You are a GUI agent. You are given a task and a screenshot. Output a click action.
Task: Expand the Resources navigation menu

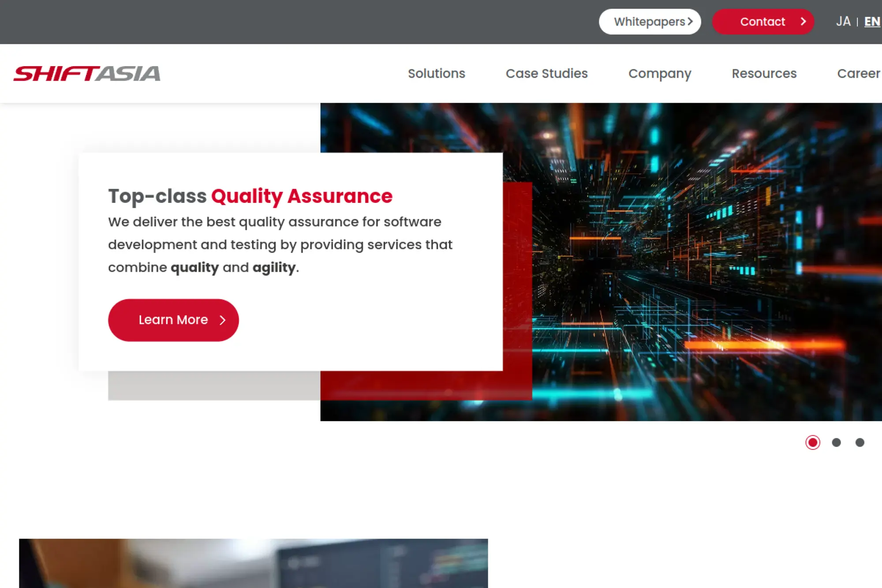point(764,73)
